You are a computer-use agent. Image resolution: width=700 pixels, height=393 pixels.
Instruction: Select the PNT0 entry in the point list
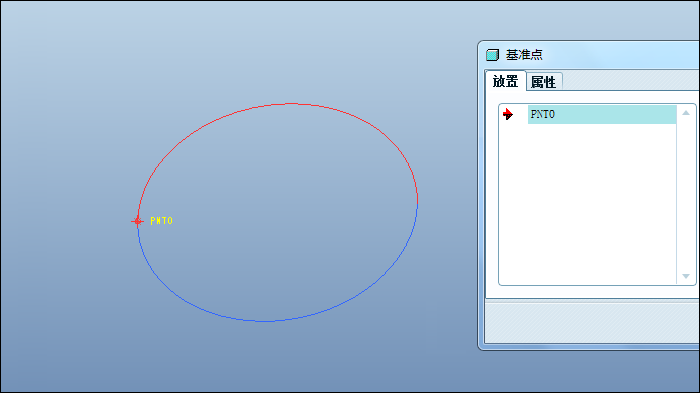coord(602,114)
